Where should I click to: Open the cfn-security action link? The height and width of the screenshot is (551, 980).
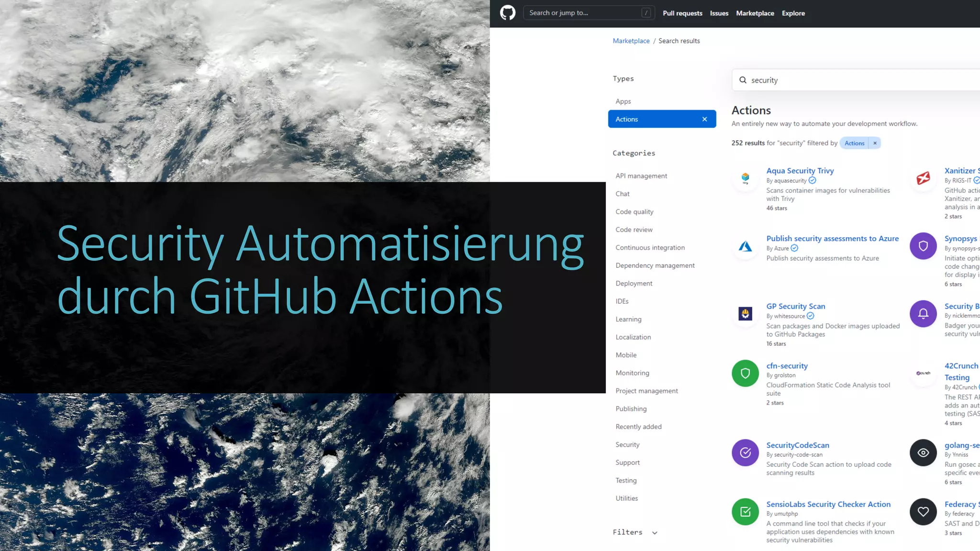(787, 366)
